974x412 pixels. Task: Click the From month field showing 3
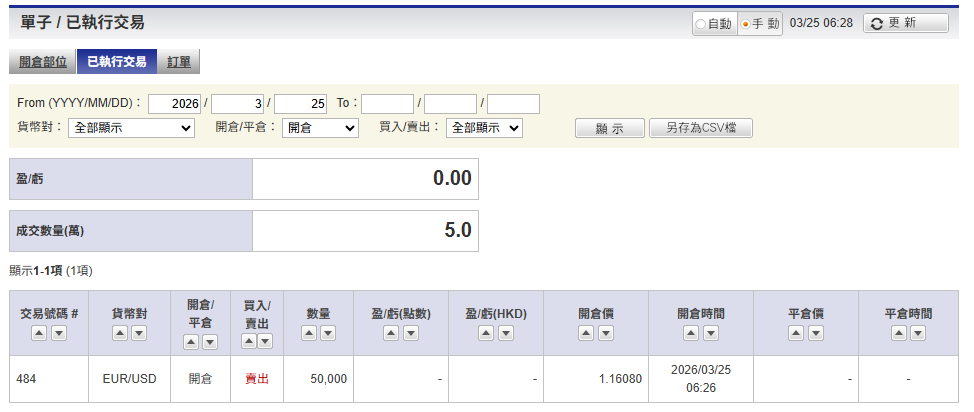237,104
